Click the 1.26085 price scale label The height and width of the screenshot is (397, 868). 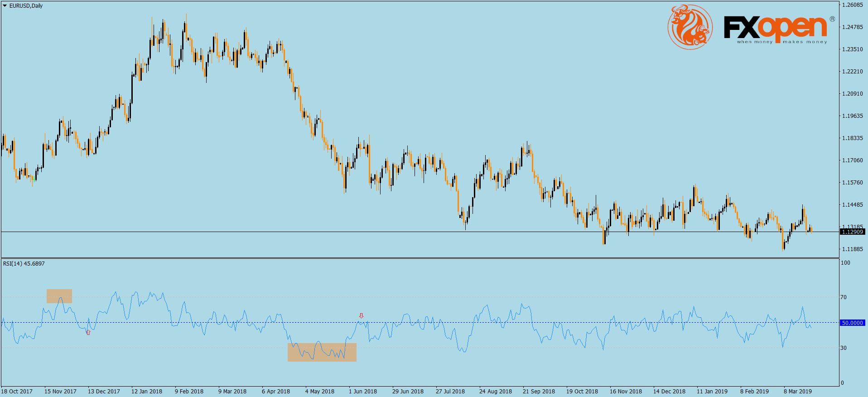pyautogui.click(x=852, y=5)
